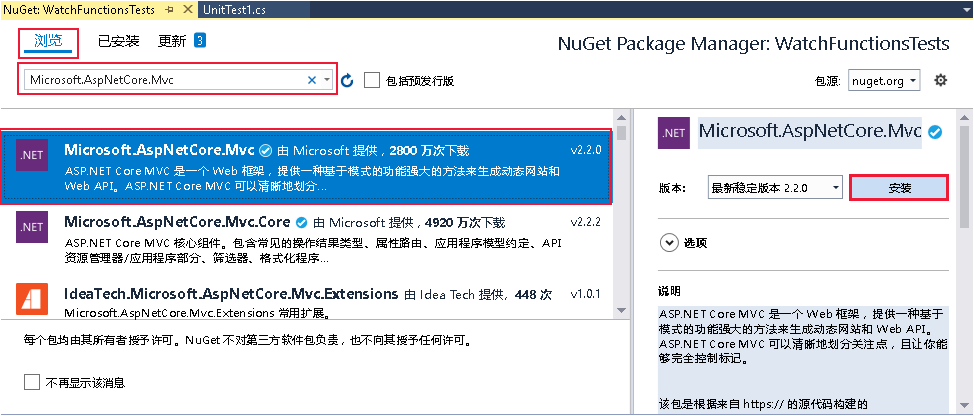Click the updates count badge 3
Screen dimensions: 974x416
[199, 40]
